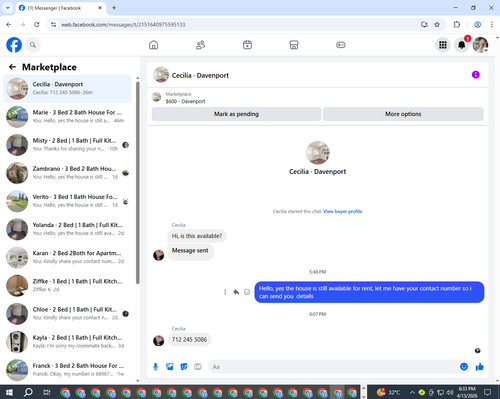Open the Misty 2 Bed 1 Bath chat
This screenshot has width=500, height=399.
point(67,145)
